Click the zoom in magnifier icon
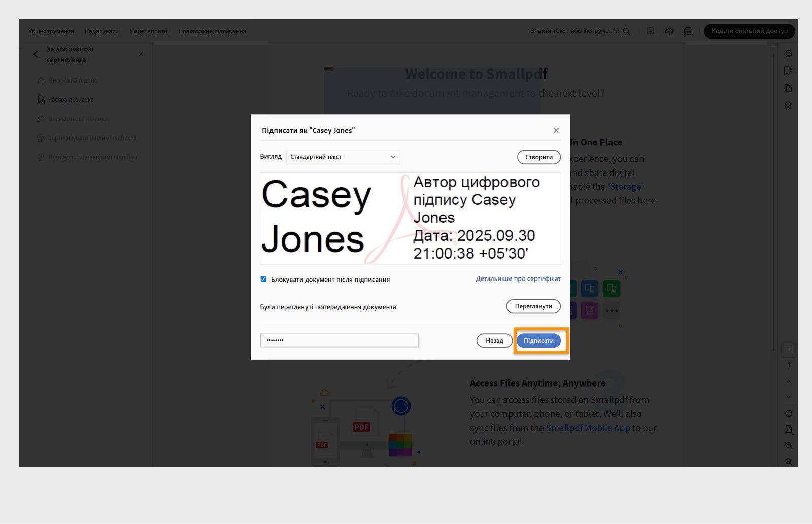This screenshot has height=524, width=812. (789, 446)
